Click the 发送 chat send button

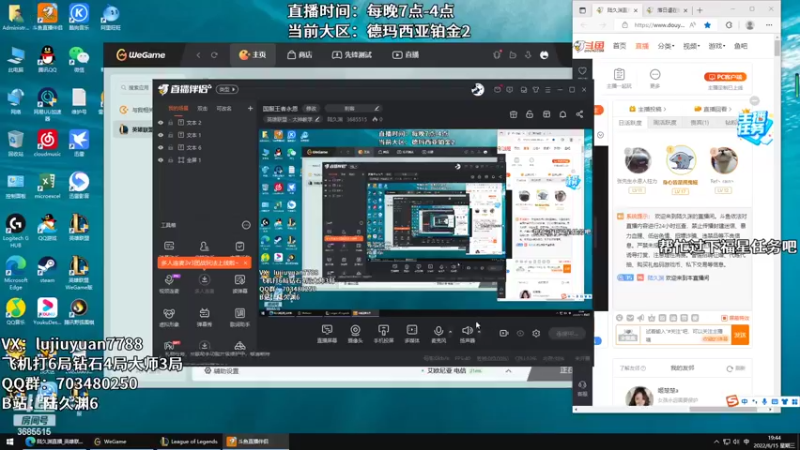pos(740,335)
